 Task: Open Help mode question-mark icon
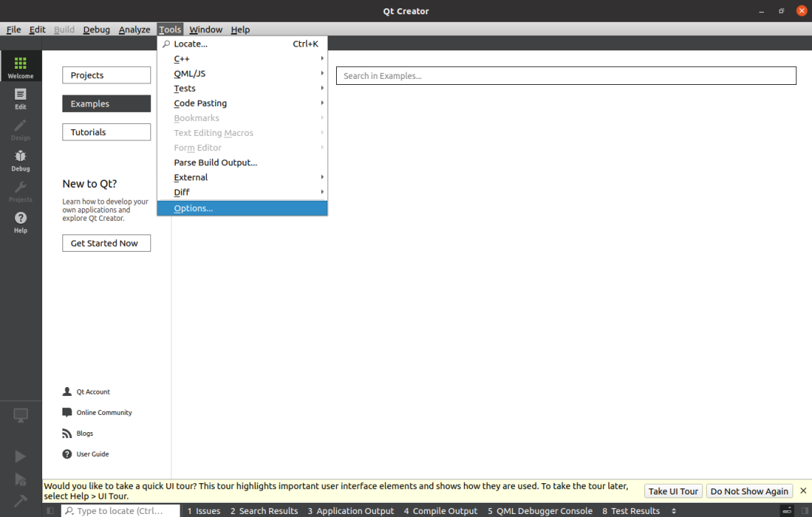[x=20, y=218]
